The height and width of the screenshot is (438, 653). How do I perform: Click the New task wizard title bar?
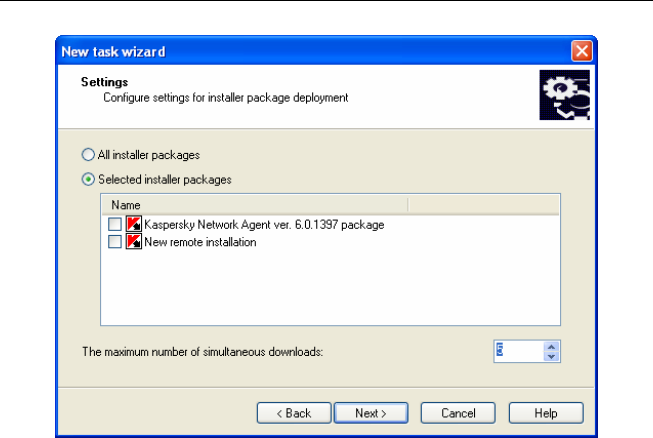pos(300,51)
